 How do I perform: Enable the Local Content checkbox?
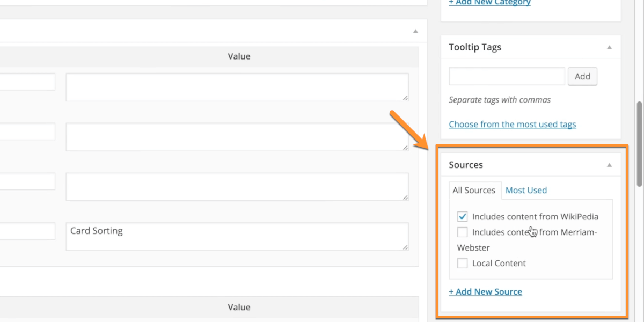tap(462, 264)
